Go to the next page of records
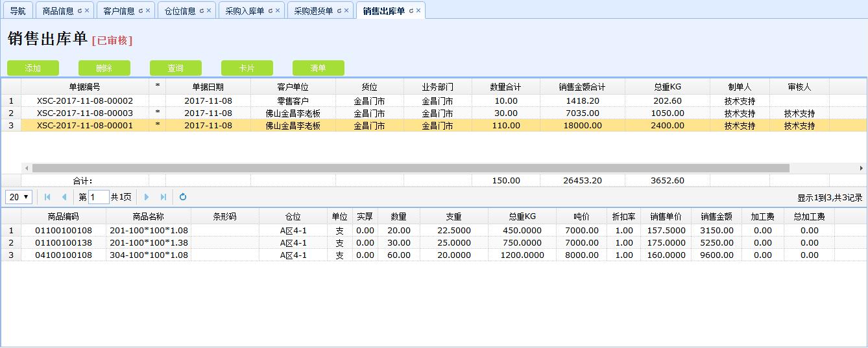868x348 pixels. 147,197
